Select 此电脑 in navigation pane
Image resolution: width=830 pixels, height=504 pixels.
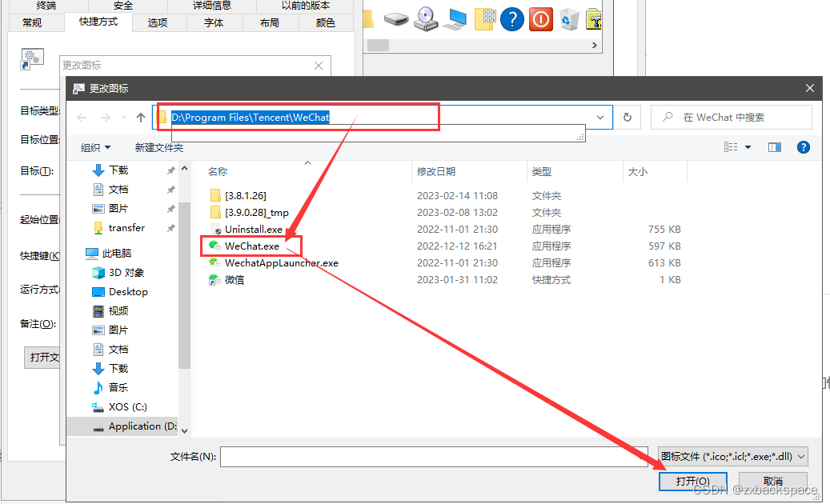[x=116, y=254]
